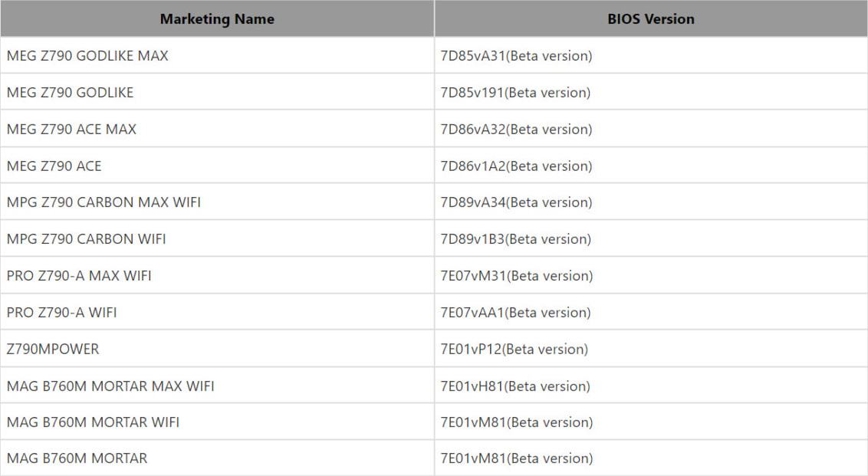The image size is (868, 476).
Task: Select BIOS version 7D89v1B3 cell
Action: click(651, 238)
